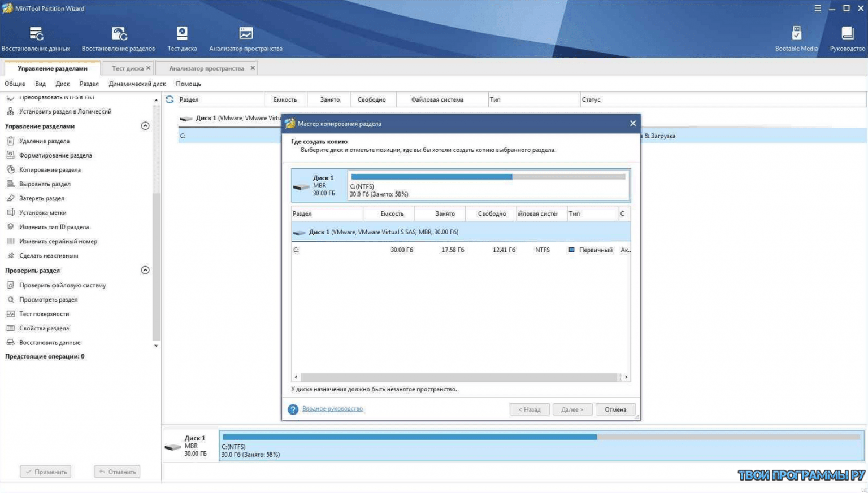Collapse the Управление разделами section
868x493 pixels.
145,126
